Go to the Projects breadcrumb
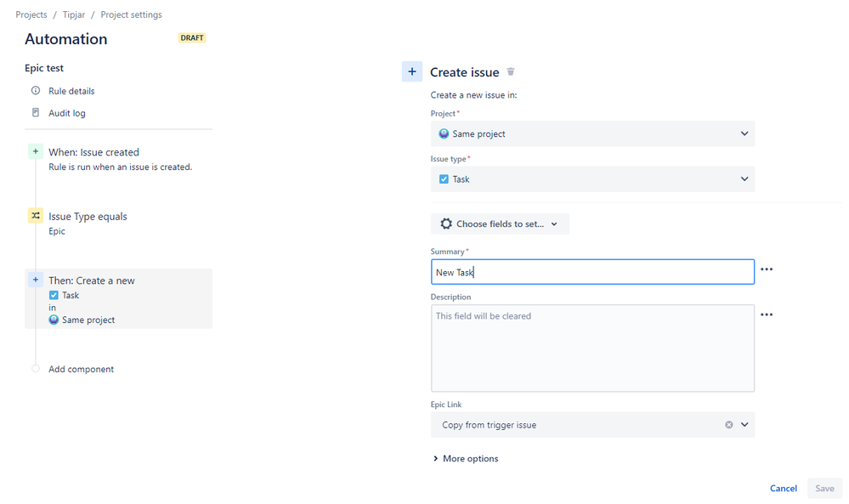Viewport: 849px width, 504px height. tap(31, 14)
